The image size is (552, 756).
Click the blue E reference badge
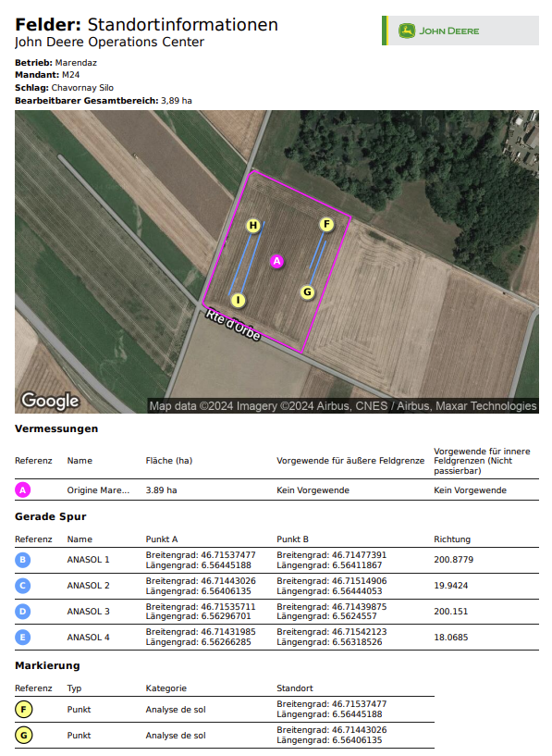coord(22,638)
